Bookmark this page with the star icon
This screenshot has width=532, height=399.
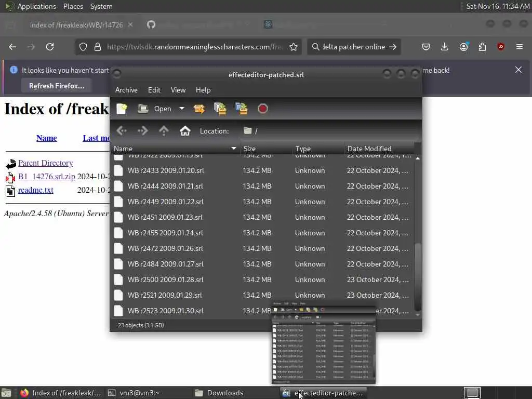pos(294,47)
